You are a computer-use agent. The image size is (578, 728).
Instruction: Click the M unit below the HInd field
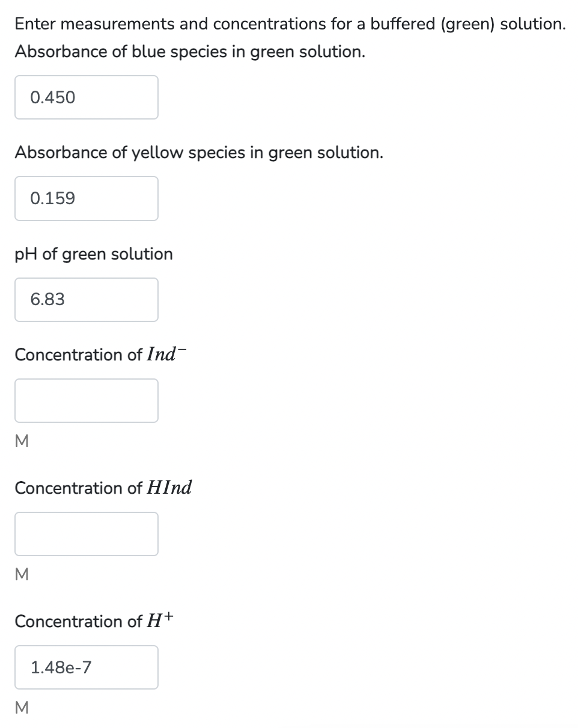point(21,576)
